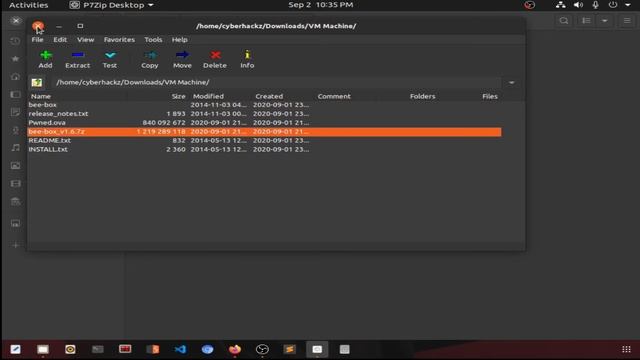Screen dimensions: 640x360
Task: Select bee-box_v1.6.7z archive row
Action: 264,132
